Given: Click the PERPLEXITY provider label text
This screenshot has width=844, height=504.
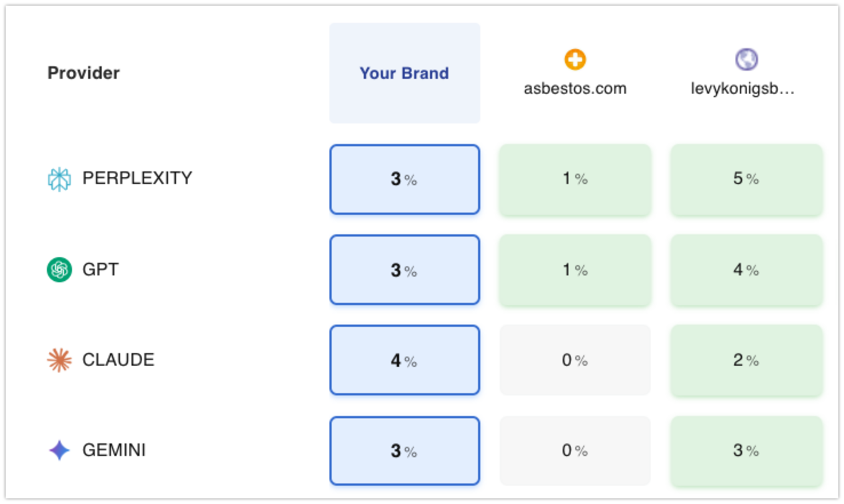Looking at the screenshot, I should pyautogui.click(x=137, y=178).
